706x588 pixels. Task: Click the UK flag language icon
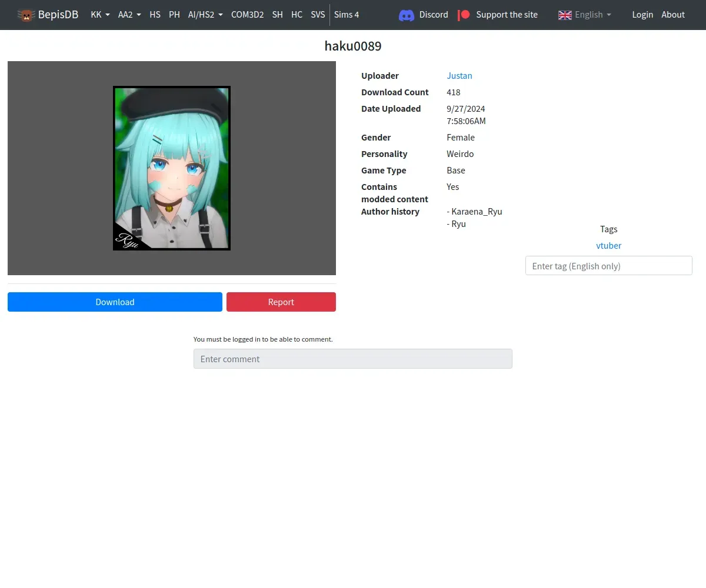565,15
